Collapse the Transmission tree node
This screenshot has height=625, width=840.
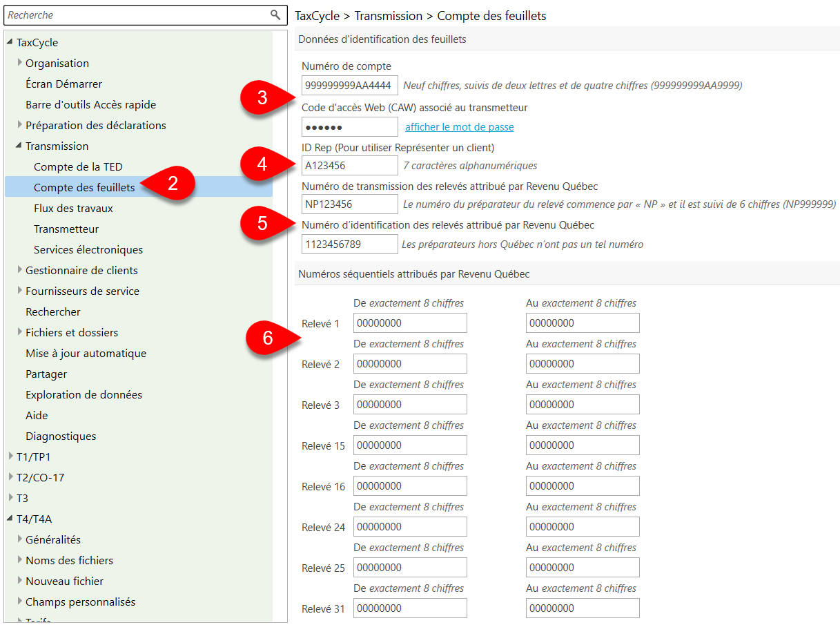click(x=19, y=146)
